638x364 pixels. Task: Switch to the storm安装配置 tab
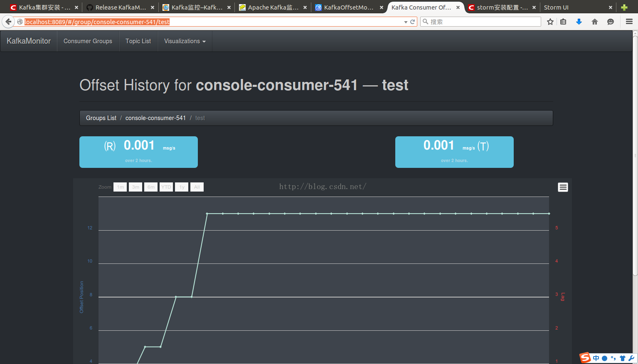coord(502,7)
